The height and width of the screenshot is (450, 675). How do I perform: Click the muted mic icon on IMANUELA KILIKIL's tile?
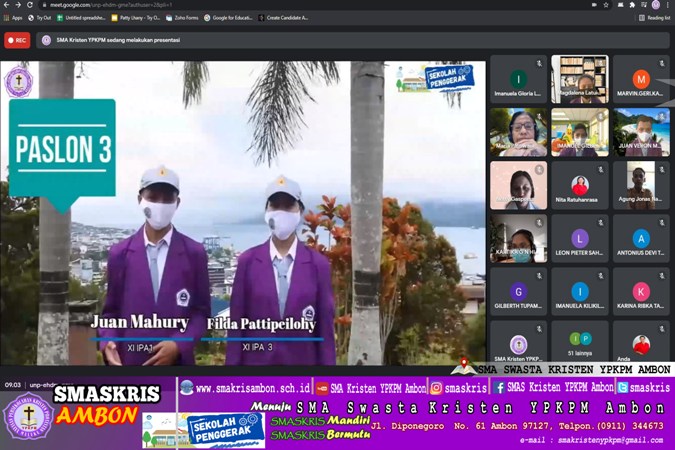pyautogui.click(x=601, y=276)
